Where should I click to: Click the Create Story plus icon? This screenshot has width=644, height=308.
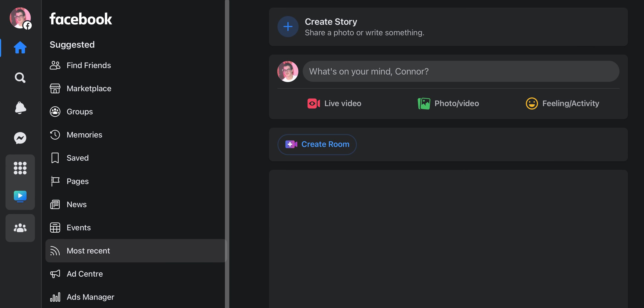coord(288,27)
